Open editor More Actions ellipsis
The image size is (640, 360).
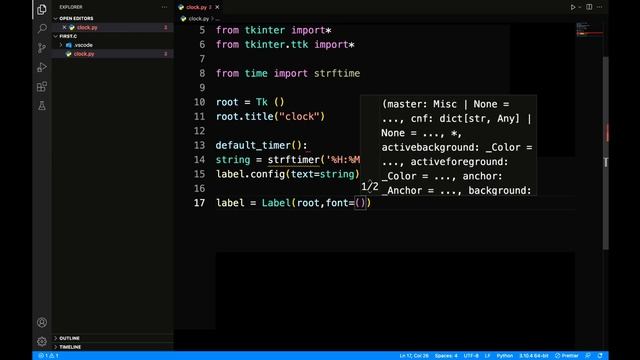coord(600,7)
